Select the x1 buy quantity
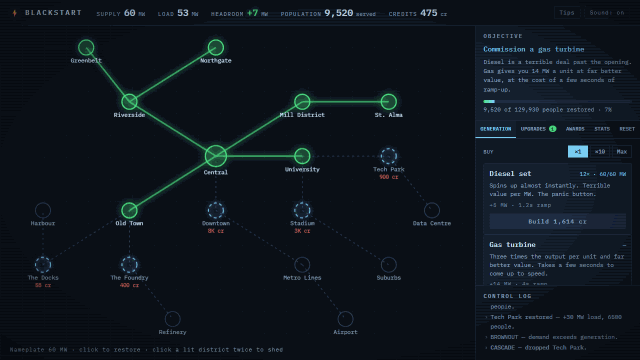The width and height of the screenshot is (640, 360). pyautogui.click(x=578, y=151)
